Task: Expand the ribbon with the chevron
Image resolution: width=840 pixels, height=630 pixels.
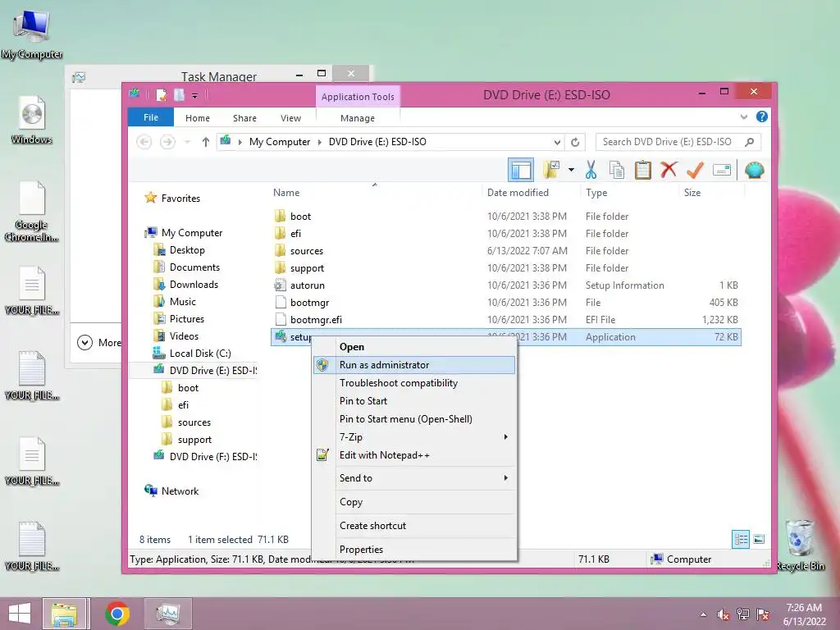Action: (x=743, y=116)
